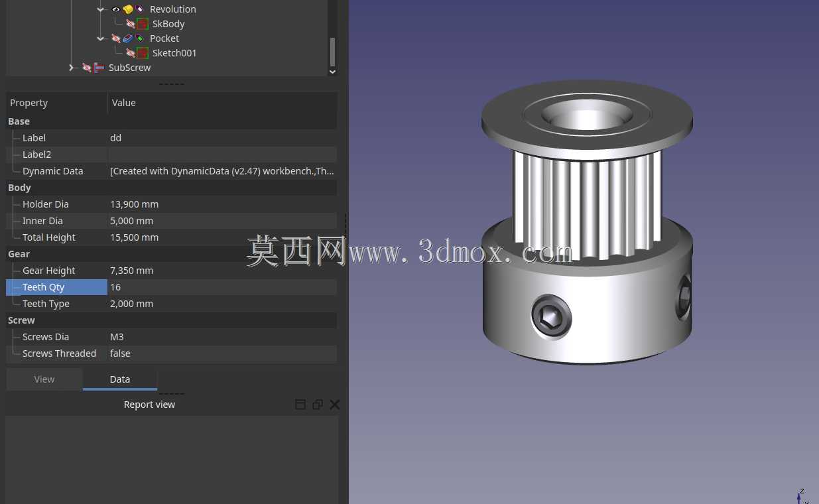Click the pulley's top flange

587,119
